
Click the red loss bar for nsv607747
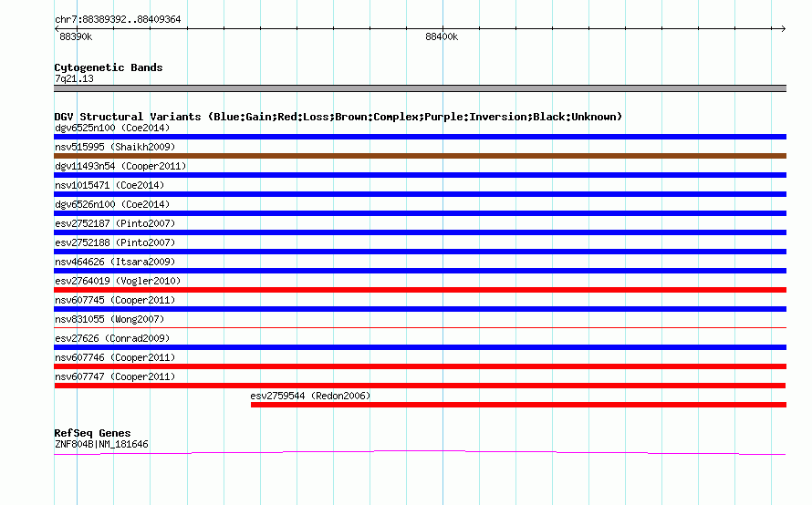(420, 386)
